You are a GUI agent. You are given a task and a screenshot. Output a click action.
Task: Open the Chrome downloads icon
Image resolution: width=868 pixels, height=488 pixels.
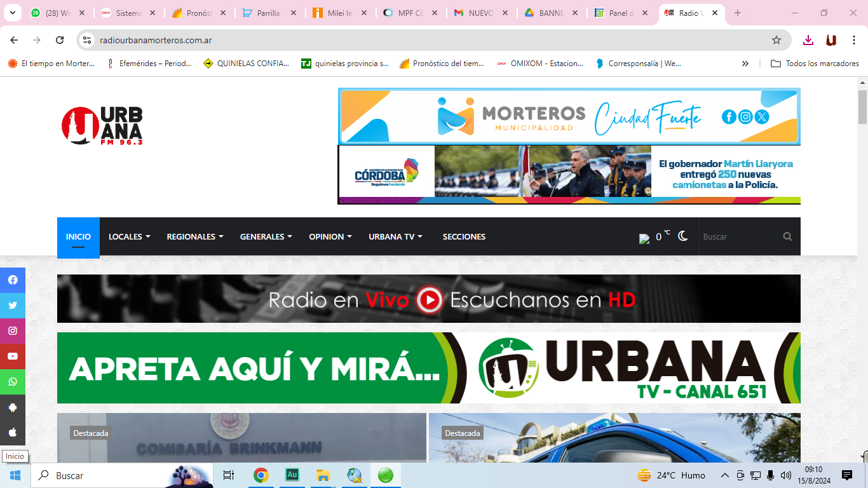click(x=808, y=40)
